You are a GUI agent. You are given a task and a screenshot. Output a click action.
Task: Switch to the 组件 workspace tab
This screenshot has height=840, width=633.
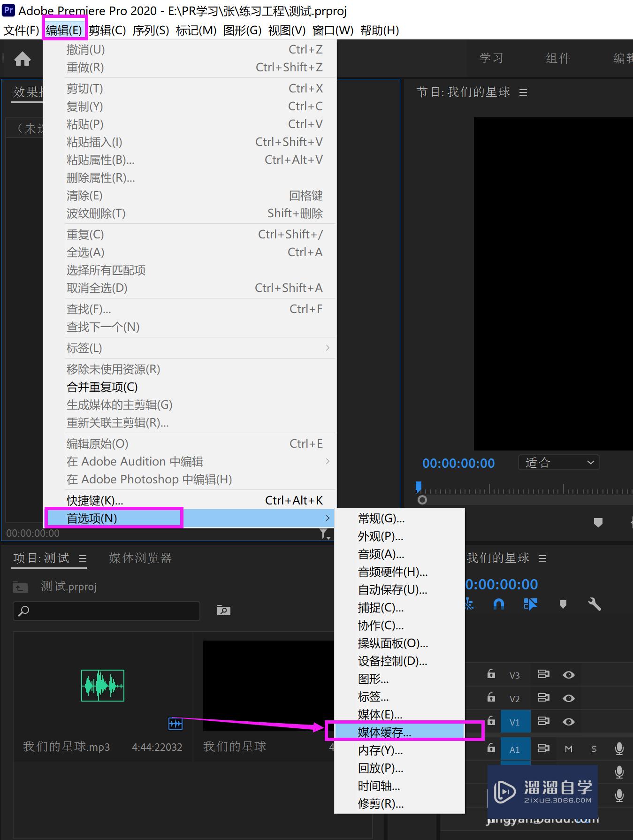(x=558, y=58)
